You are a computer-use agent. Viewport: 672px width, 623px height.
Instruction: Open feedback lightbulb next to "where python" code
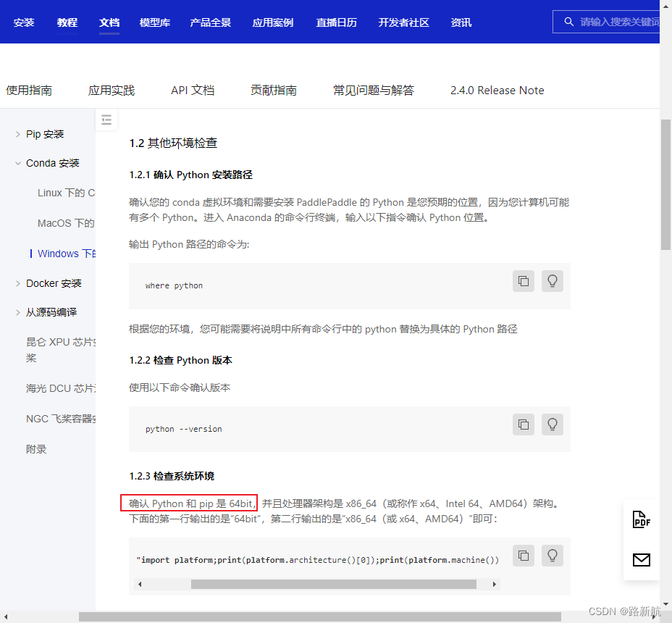tap(553, 281)
